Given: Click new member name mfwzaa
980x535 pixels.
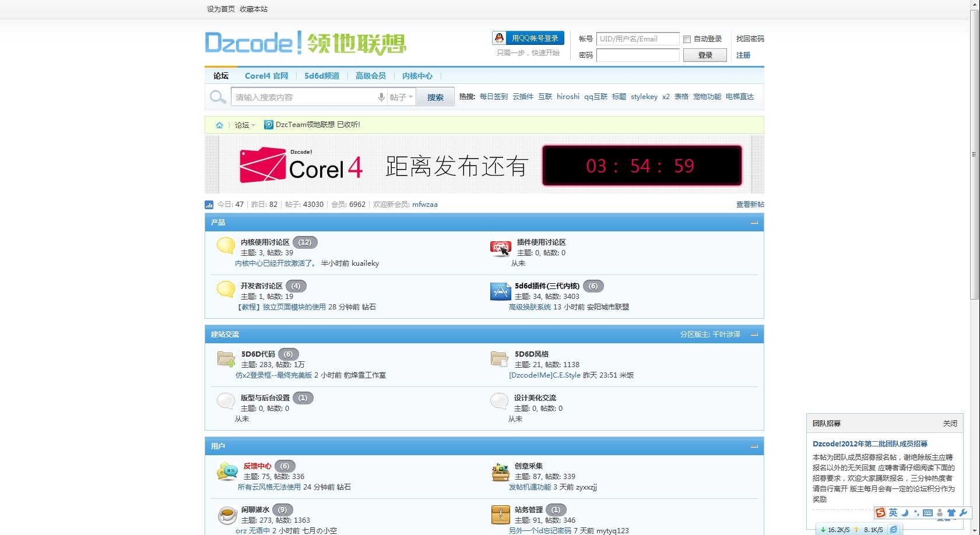Looking at the screenshot, I should pyautogui.click(x=425, y=205).
